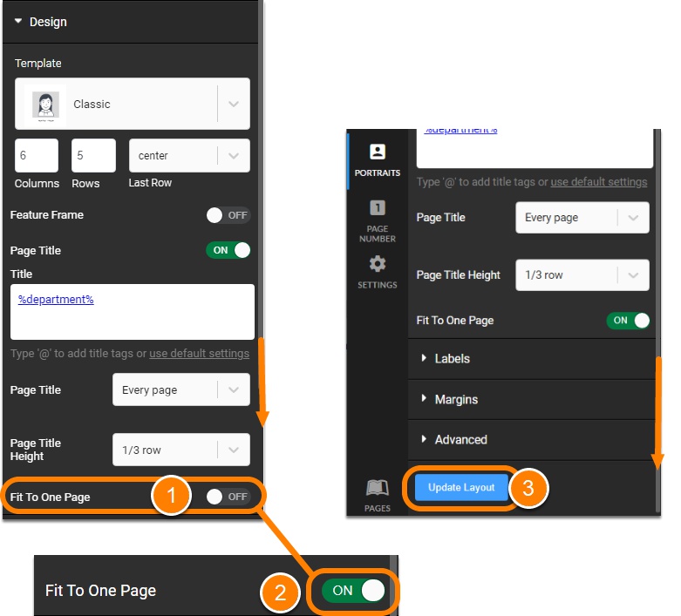Expand the Margins section

[455, 399]
